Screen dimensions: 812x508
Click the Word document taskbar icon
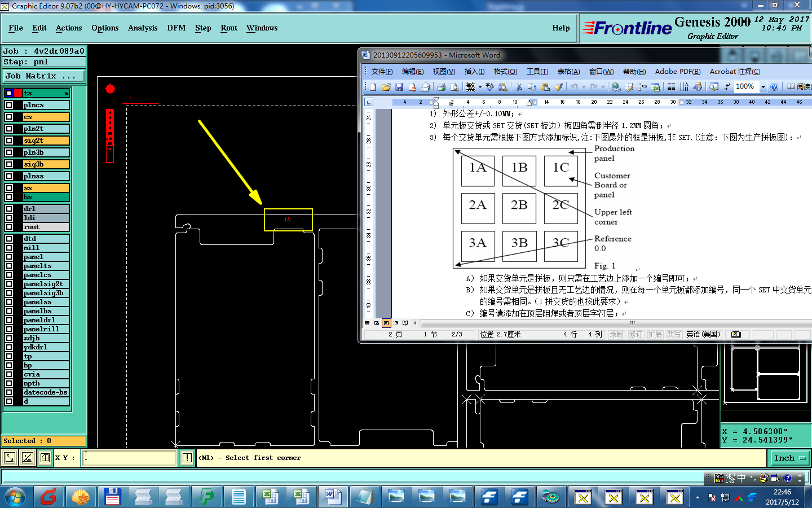point(332,497)
